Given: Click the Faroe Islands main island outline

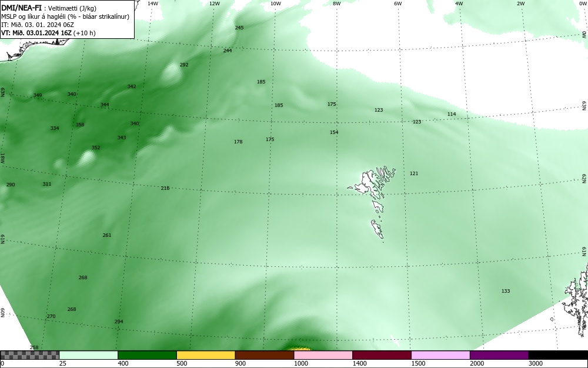Looking at the screenshot, I should [x=368, y=182].
